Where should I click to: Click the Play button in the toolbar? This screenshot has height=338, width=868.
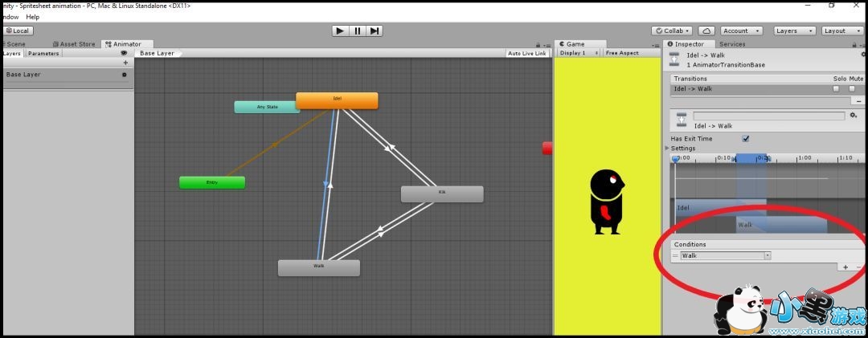341,31
